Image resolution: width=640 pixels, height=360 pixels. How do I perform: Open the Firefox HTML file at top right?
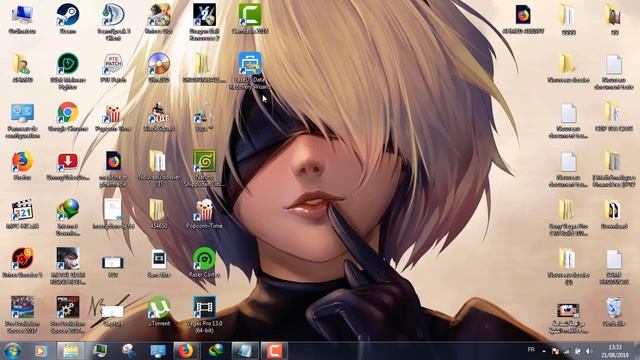point(523,18)
